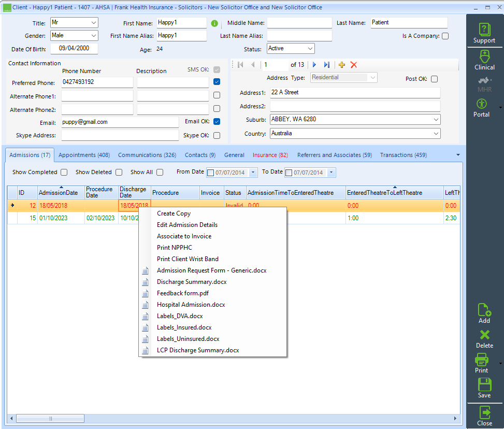This screenshot has height=429, width=504.
Task: Click the Invoice column header
Action: click(x=211, y=193)
